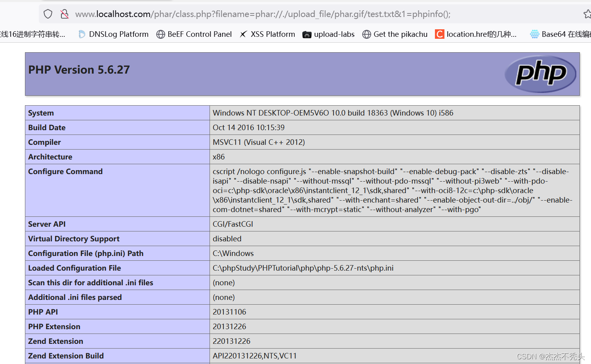
Task: Select the 20131106 value
Action: click(x=229, y=312)
